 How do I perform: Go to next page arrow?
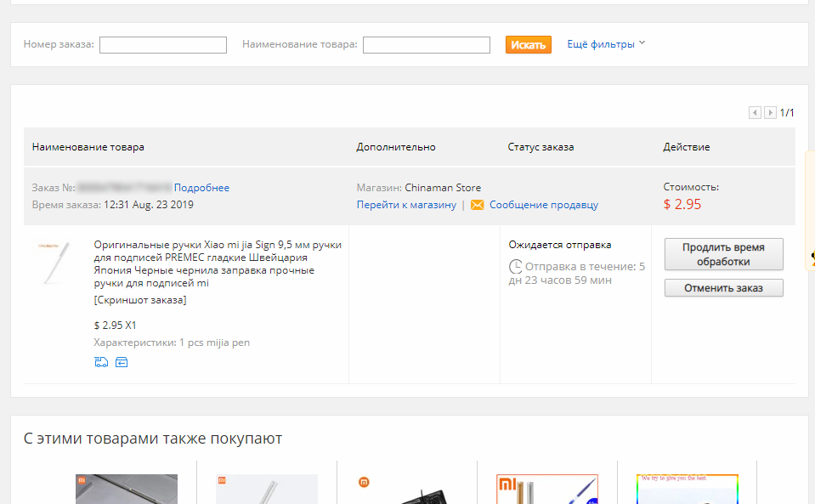pyautogui.click(x=770, y=112)
